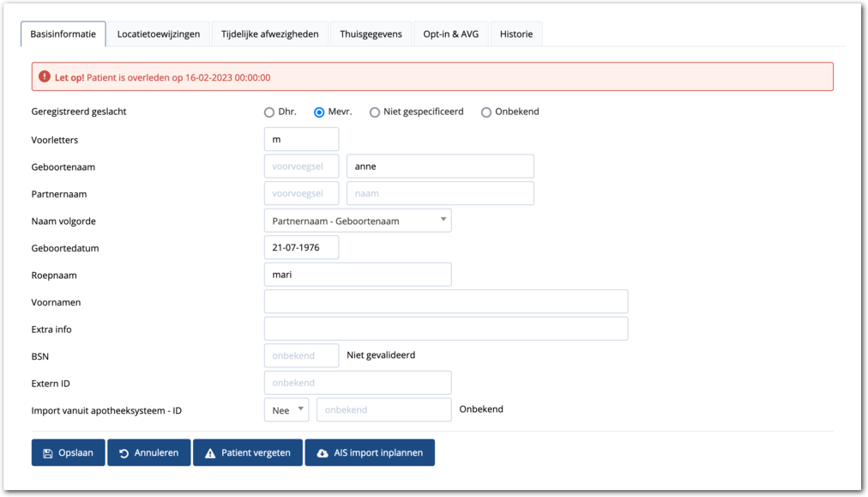Expand the Import vanuit apotheeksysteem Nee dropdown

tap(286, 410)
